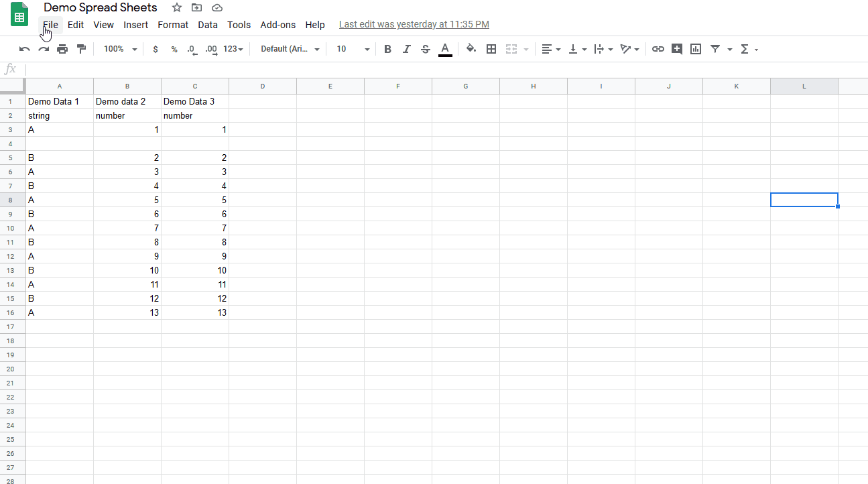
Task: Open the text color picker
Action: tap(445, 49)
